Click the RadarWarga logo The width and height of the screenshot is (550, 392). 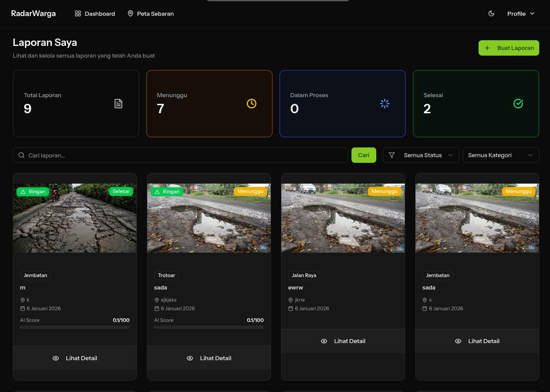[34, 14]
